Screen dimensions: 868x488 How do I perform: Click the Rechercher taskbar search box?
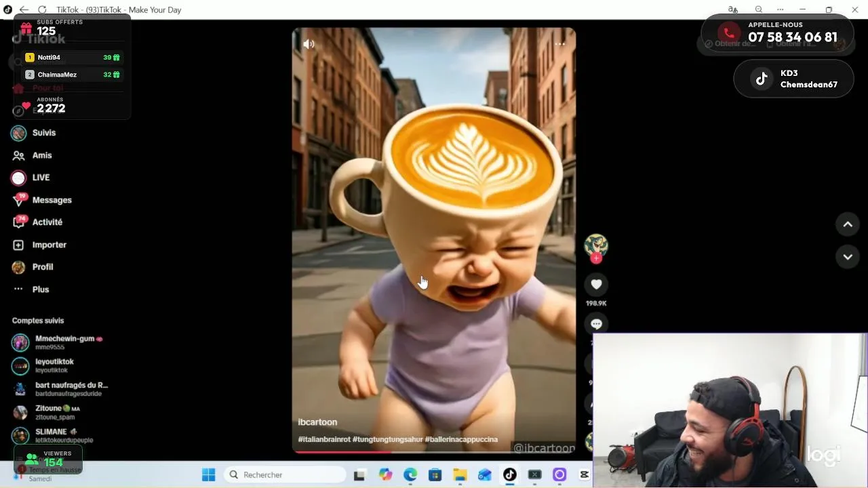pyautogui.click(x=285, y=474)
